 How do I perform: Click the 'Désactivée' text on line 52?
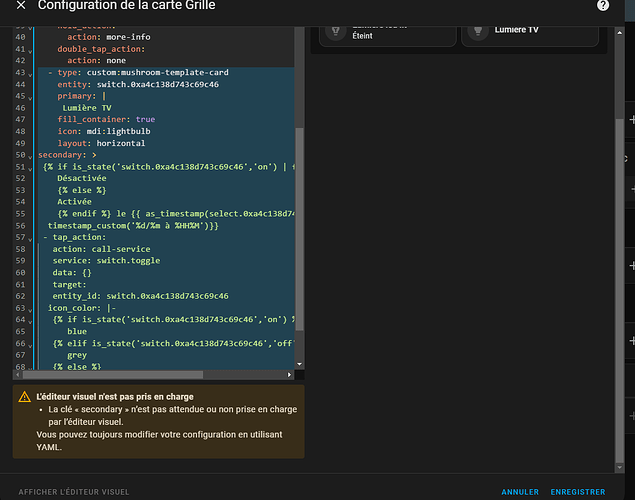82,178
